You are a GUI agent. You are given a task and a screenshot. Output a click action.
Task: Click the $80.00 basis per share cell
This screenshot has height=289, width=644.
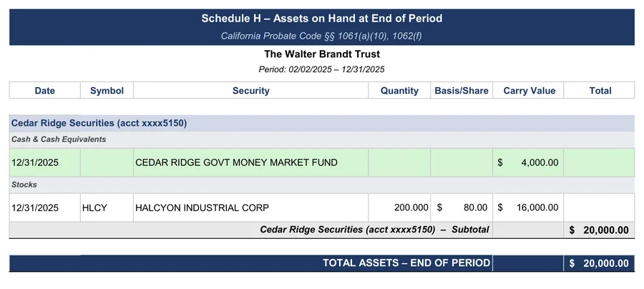(462, 207)
